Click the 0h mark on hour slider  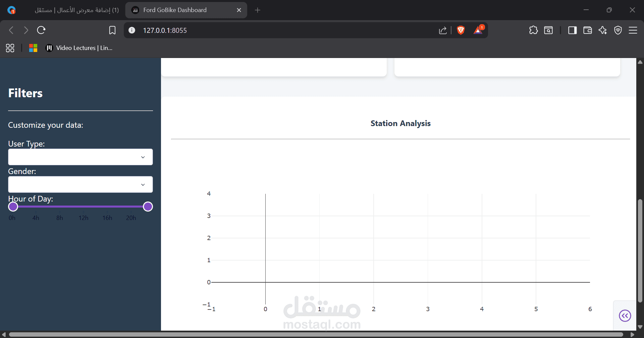tap(12, 218)
